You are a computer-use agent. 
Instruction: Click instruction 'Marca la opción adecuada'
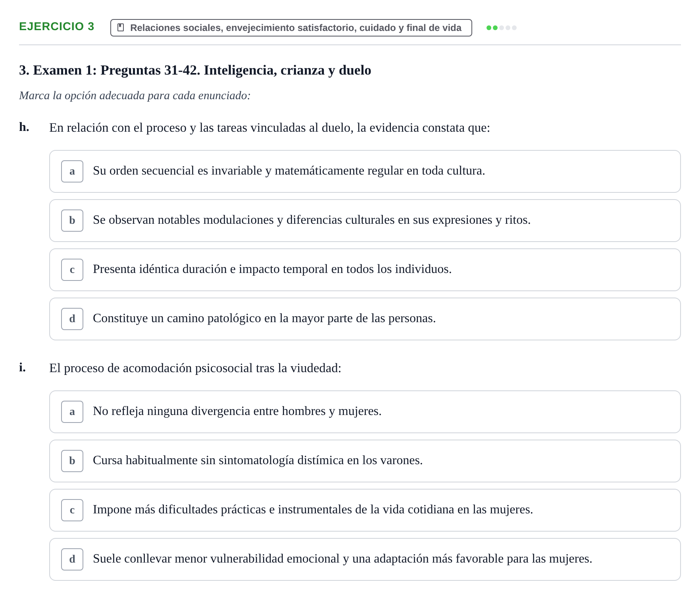135,96
